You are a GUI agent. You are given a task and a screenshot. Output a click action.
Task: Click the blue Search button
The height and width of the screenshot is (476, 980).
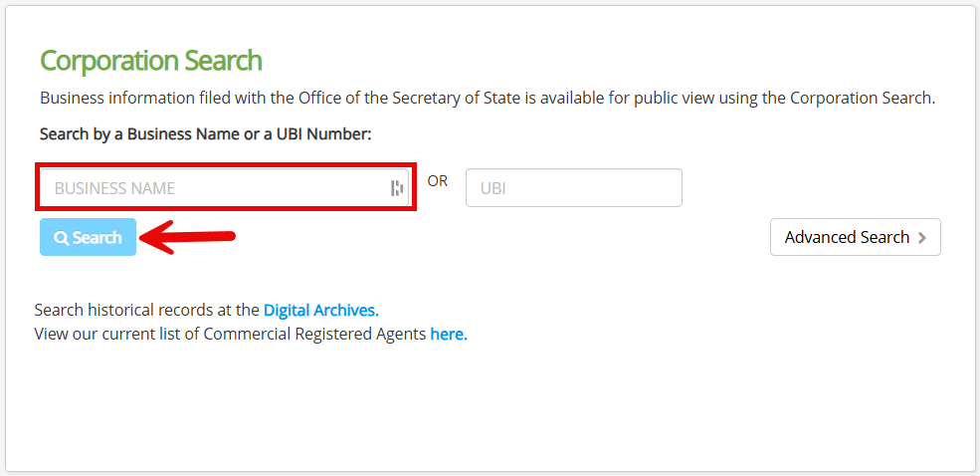89,237
